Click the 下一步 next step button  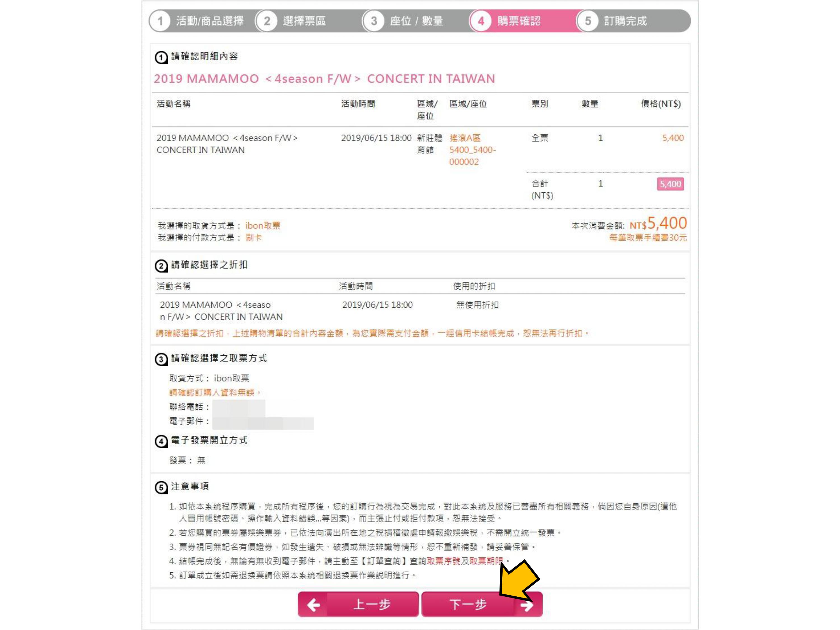[x=482, y=604]
